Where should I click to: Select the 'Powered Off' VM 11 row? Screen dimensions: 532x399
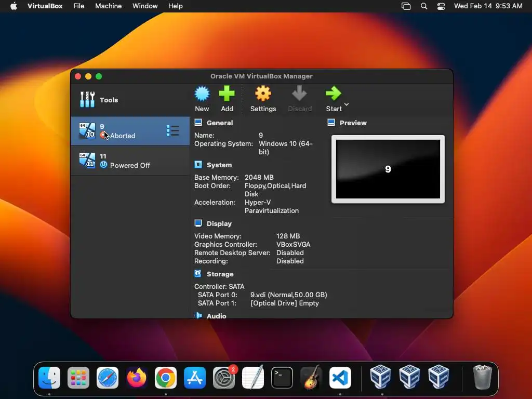130,161
